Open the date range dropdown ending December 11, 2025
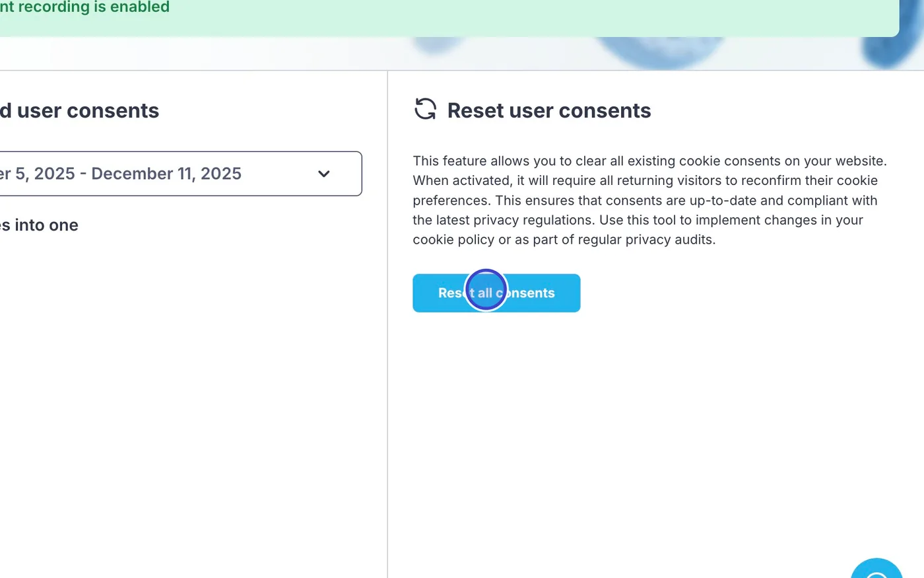 coord(180,174)
